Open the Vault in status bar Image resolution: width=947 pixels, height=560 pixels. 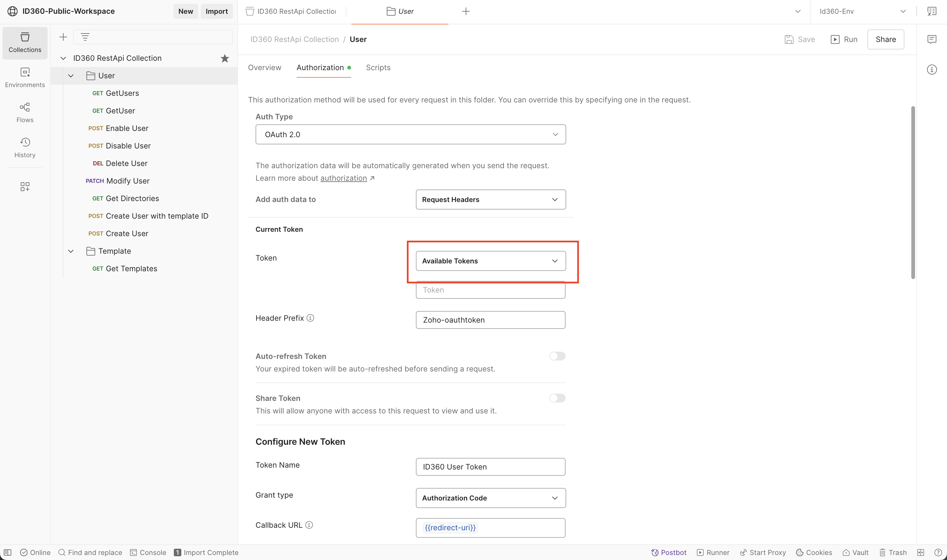coord(856,552)
